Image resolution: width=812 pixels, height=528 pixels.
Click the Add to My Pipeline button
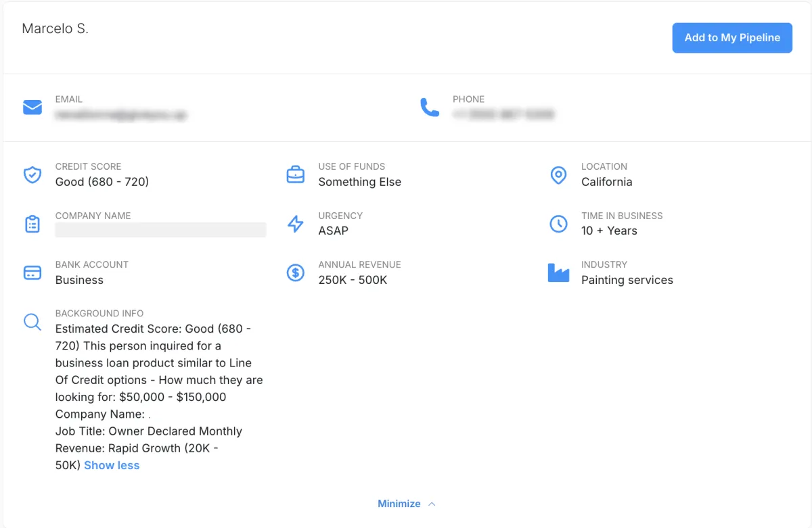point(732,38)
